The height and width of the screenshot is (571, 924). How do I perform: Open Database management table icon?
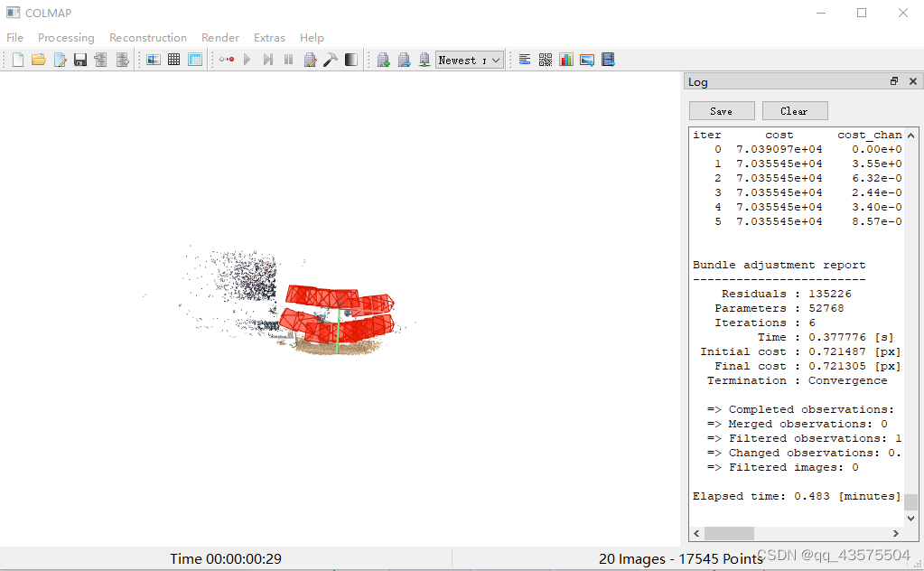tap(195, 60)
